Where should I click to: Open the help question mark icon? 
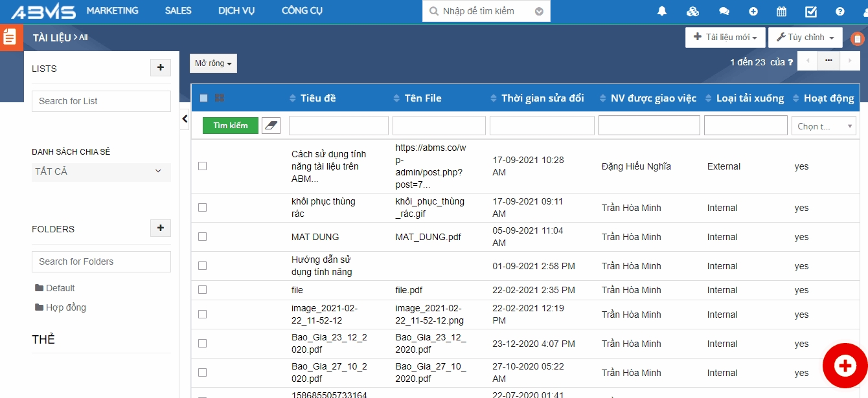pyautogui.click(x=840, y=12)
